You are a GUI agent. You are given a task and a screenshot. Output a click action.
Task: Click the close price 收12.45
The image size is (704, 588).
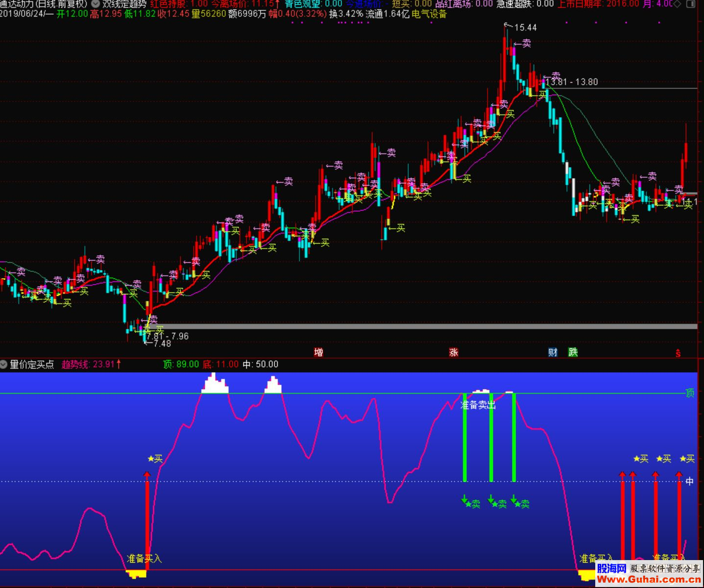[173, 14]
